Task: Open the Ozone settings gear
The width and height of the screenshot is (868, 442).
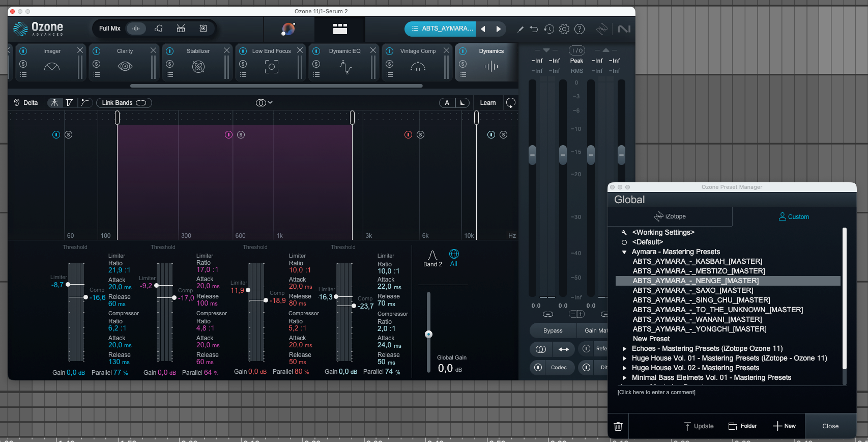Action: point(564,29)
